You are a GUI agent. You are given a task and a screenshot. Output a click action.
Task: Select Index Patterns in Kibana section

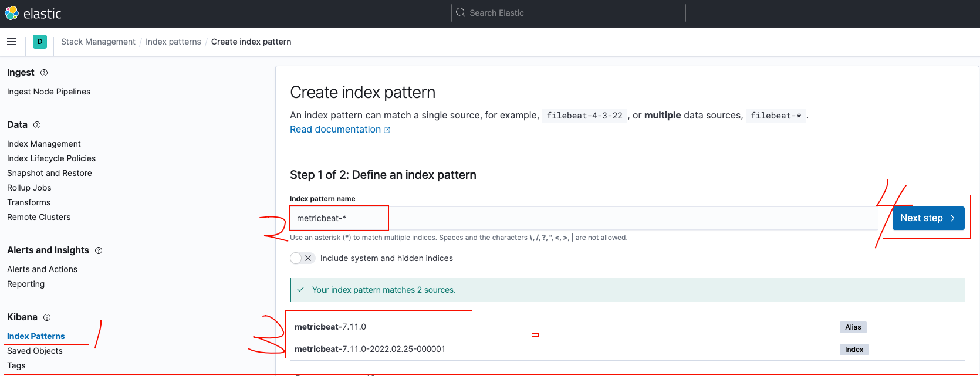36,336
